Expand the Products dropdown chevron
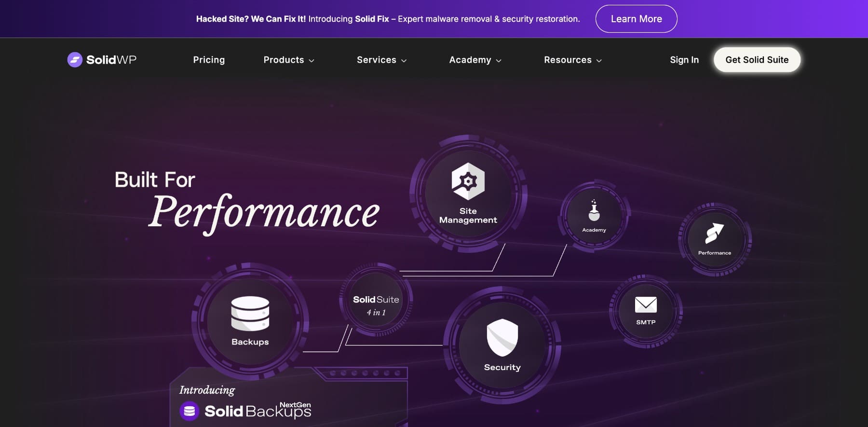868x427 pixels. coord(312,61)
